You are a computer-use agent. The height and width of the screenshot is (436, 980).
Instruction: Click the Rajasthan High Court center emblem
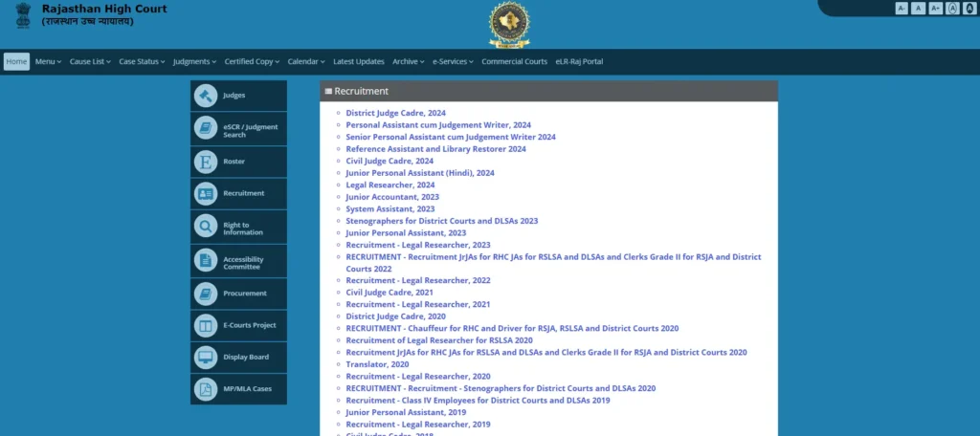(x=508, y=24)
